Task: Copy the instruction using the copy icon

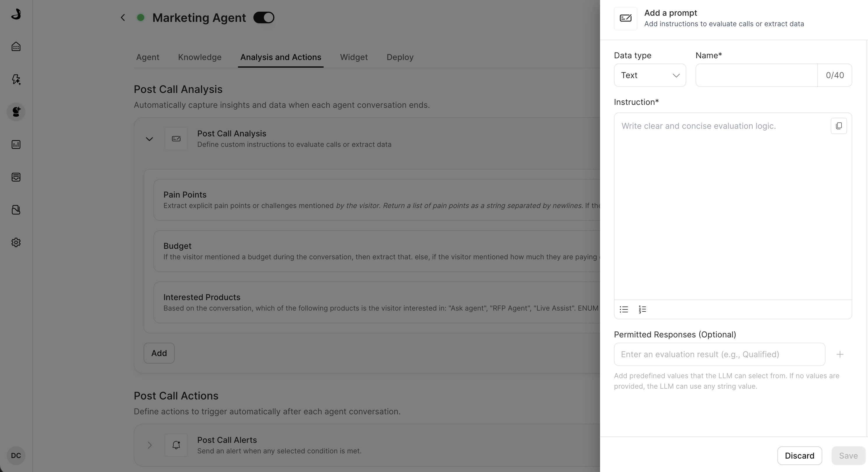Action: click(x=839, y=126)
